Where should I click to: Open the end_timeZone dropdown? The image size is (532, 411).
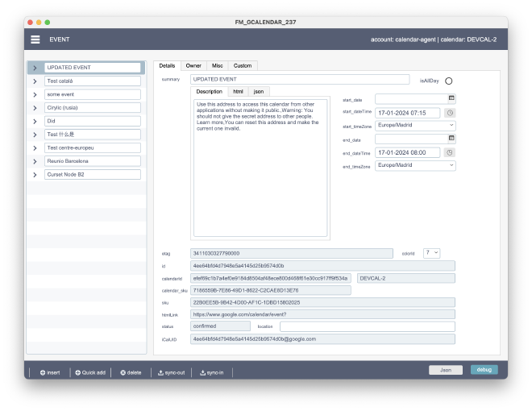[x=415, y=165]
